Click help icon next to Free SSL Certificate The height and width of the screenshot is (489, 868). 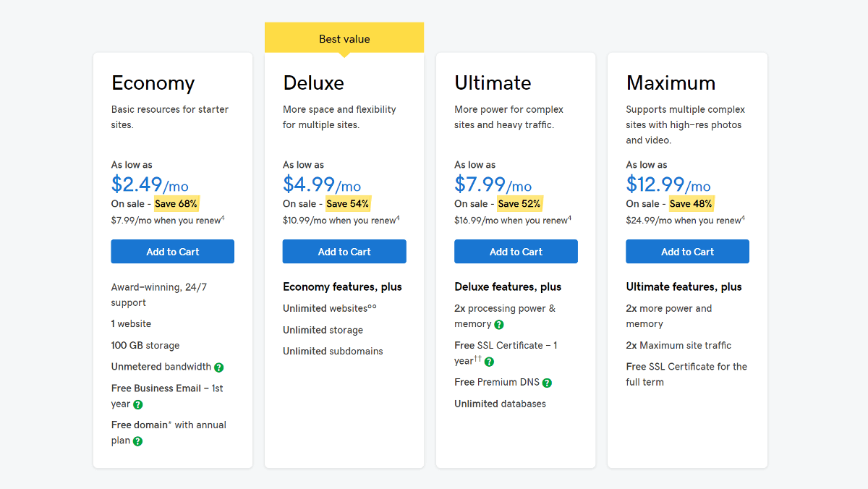click(x=490, y=362)
